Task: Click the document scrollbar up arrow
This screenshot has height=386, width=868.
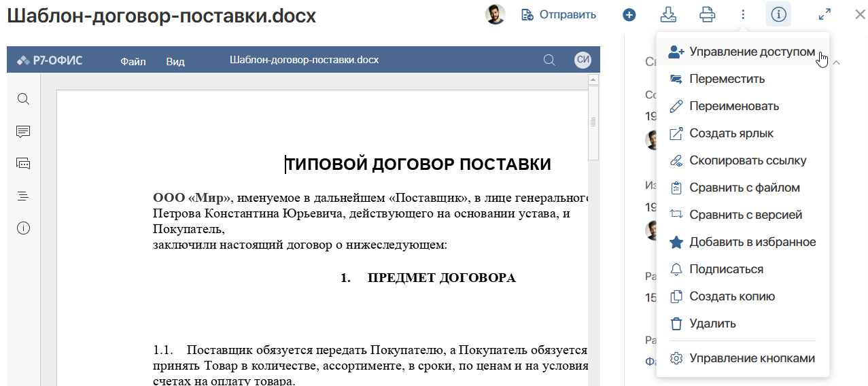Action: pos(593,80)
